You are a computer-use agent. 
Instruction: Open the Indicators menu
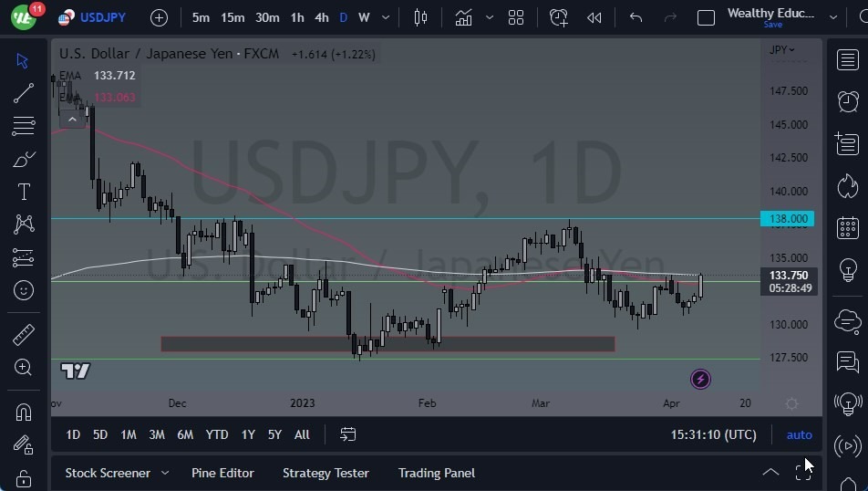coord(463,17)
